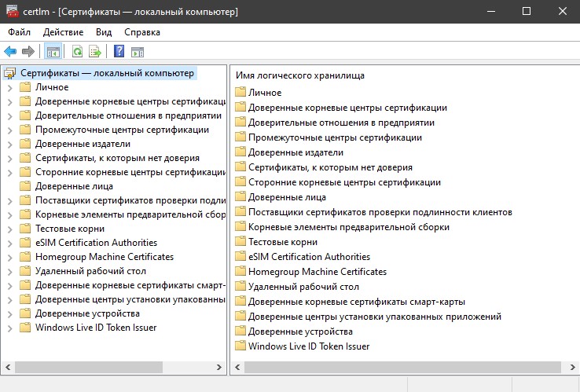Select Доверенные корневые сертификаты смарт-карты in right pane

(357, 302)
